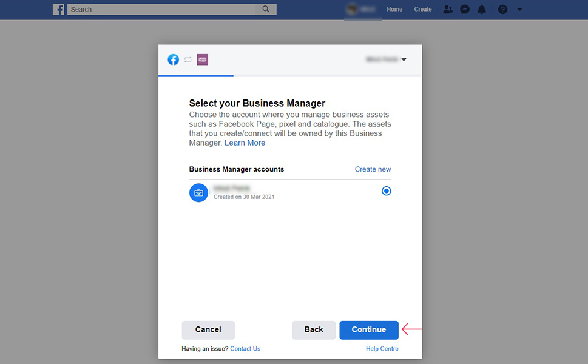
Task: Click the 'Select your Business Manager' title
Action: coord(257,103)
